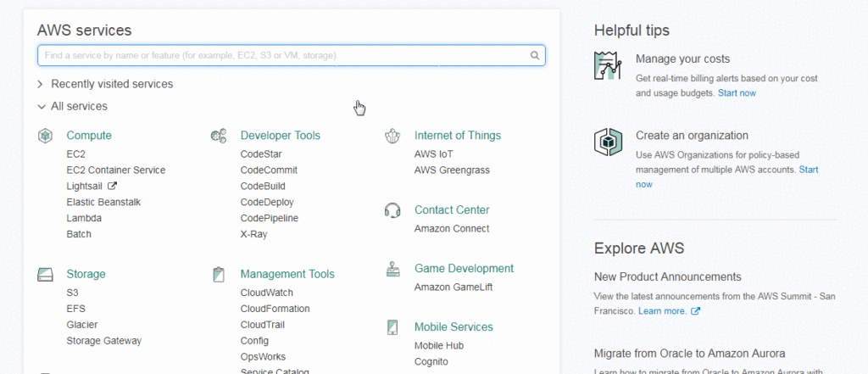This screenshot has width=868, height=374.
Task: Open the Management Tools category heading
Action: tap(287, 274)
